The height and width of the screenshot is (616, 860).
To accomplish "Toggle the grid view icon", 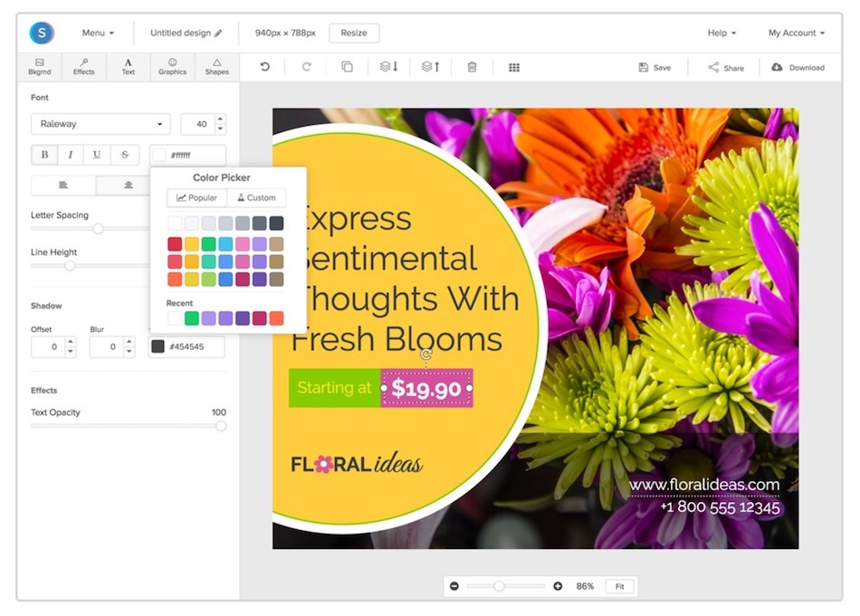I will pyautogui.click(x=514, y=67).
